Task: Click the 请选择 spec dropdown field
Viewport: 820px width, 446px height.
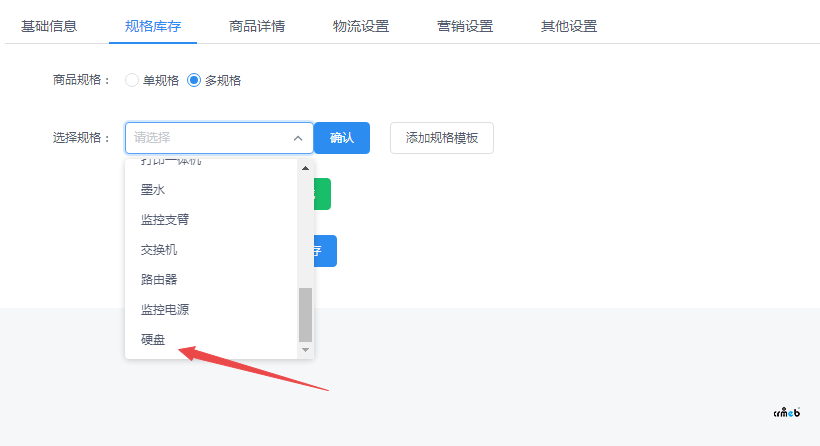Action: 219,138
